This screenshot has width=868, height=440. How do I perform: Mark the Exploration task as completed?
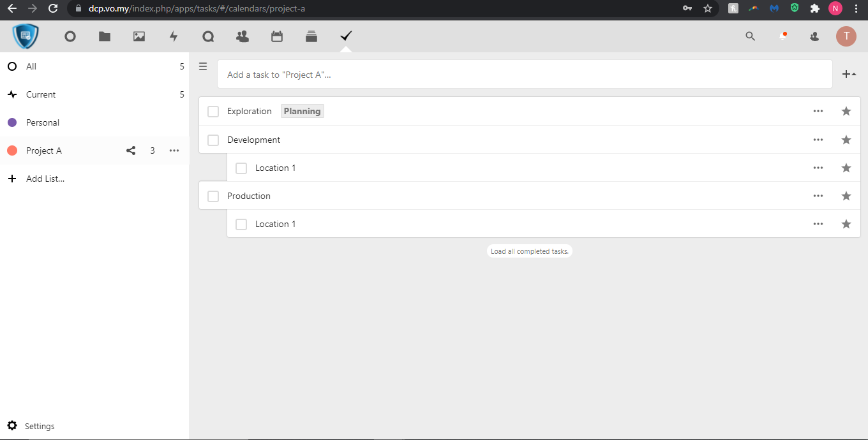coord(213,112)
